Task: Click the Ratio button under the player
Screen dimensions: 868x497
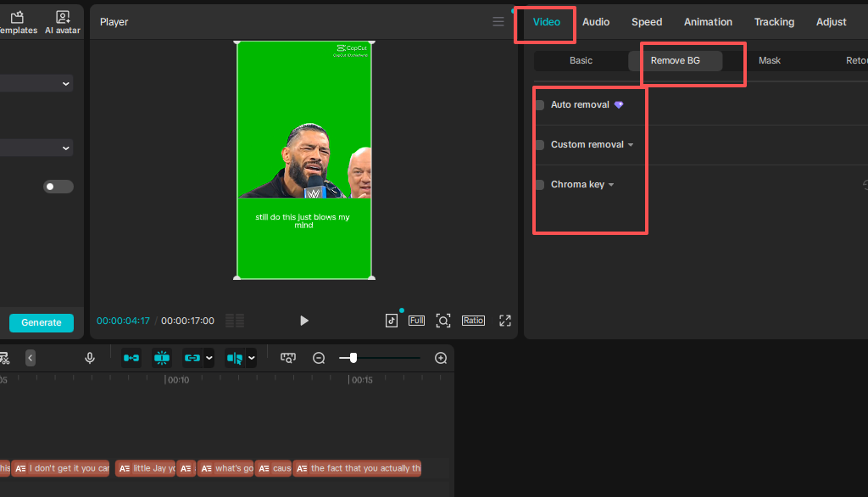Action: (x=473, y=321)
